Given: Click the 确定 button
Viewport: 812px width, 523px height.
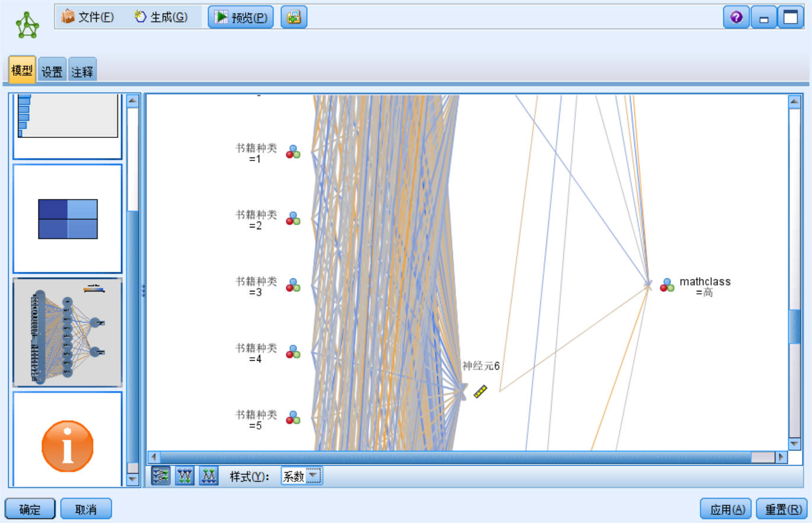Looking at the screenshot, I should tap(30, 509).
